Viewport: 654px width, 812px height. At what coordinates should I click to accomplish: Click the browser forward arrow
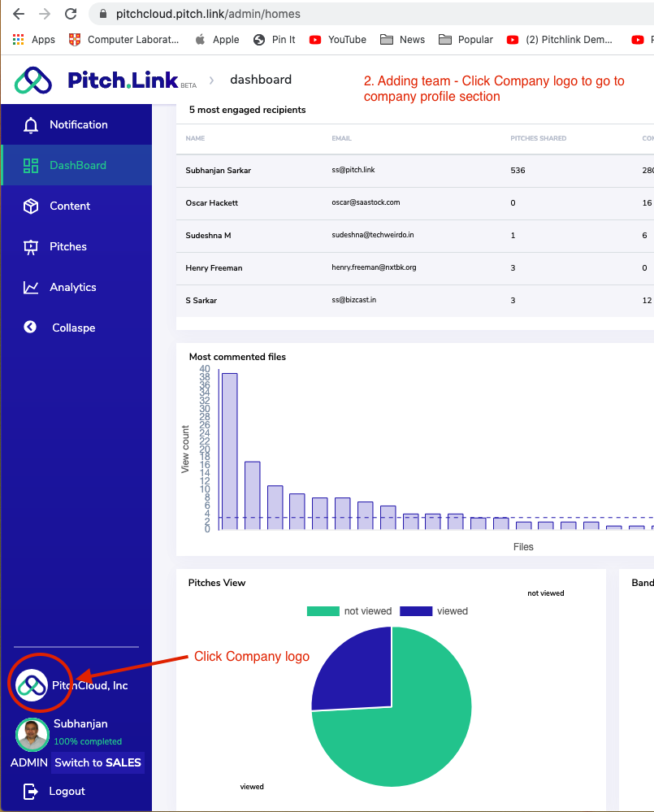(x=45, y=14)
